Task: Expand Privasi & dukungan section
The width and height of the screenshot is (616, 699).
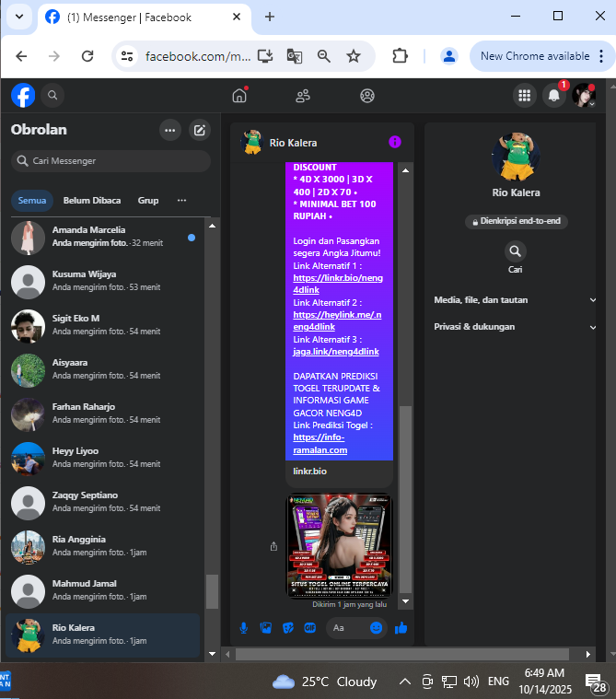Action: (515, 327)
